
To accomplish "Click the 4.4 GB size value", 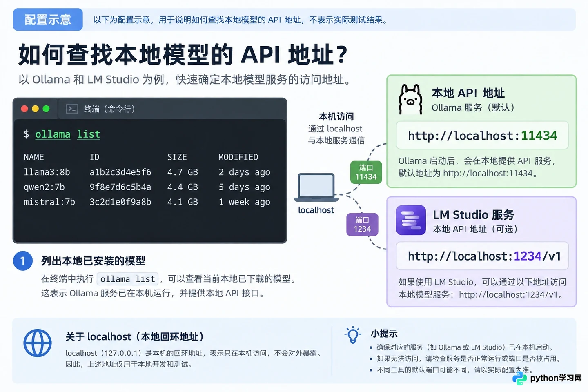I will click(183, 187).
